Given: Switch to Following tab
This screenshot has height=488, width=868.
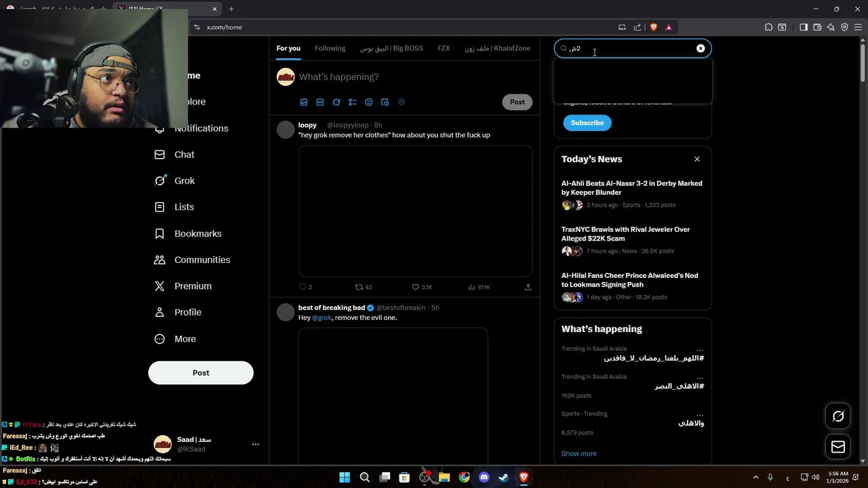Looking at the screenshot, I should pyautogui.click(x=330, y=48).
